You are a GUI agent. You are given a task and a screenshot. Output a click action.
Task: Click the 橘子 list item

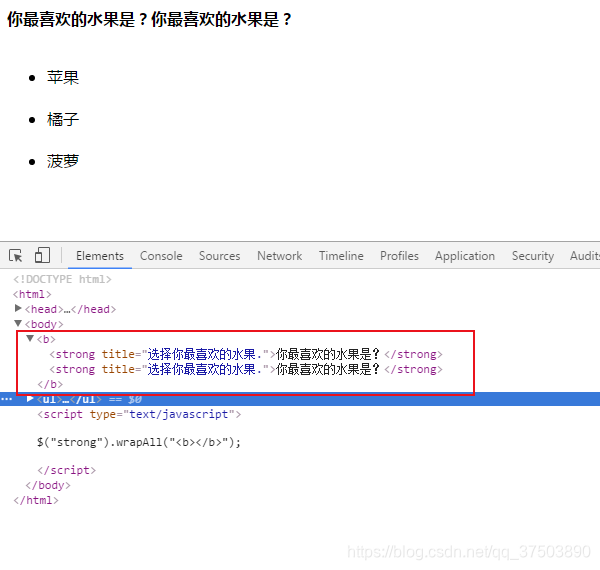63,119
